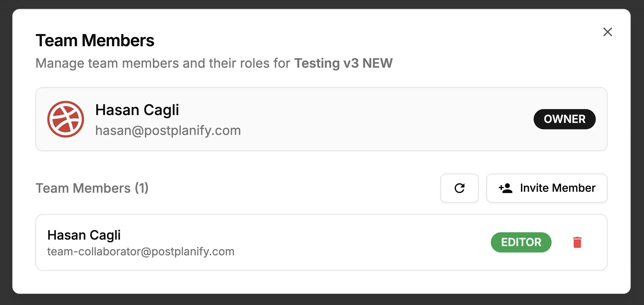This screenshot has height=305, width=644.
Task: Select the hasan@postplanify.com email address
Action: 168,130
